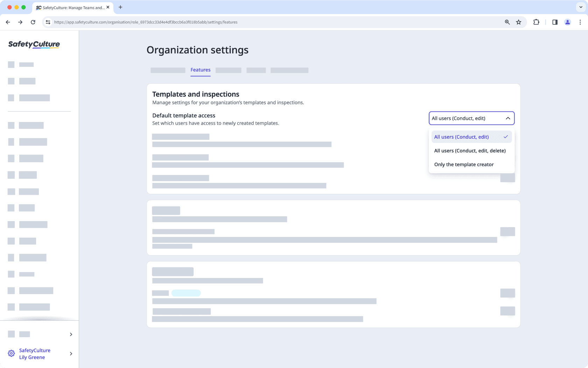Select the Only the template creator option
Image resolution: width=588 pixels, height=368 pixels.
[x=464, y=164]
